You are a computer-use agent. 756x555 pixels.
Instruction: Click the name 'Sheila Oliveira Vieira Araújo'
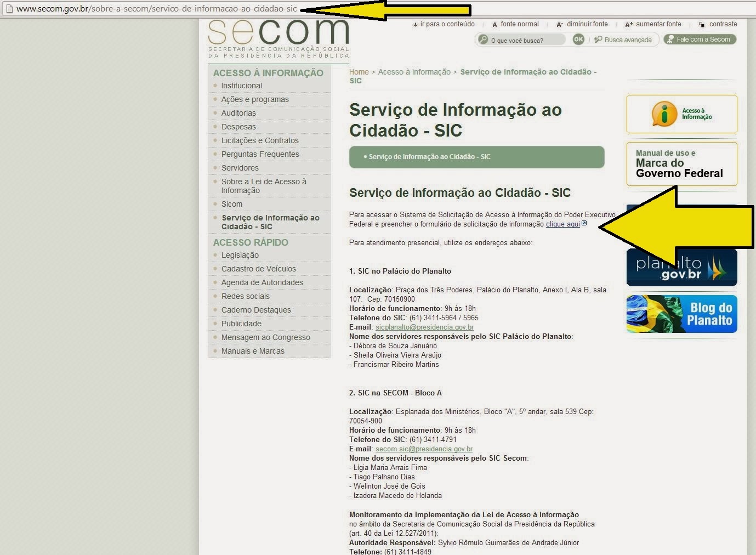click(x=397, y=355)
